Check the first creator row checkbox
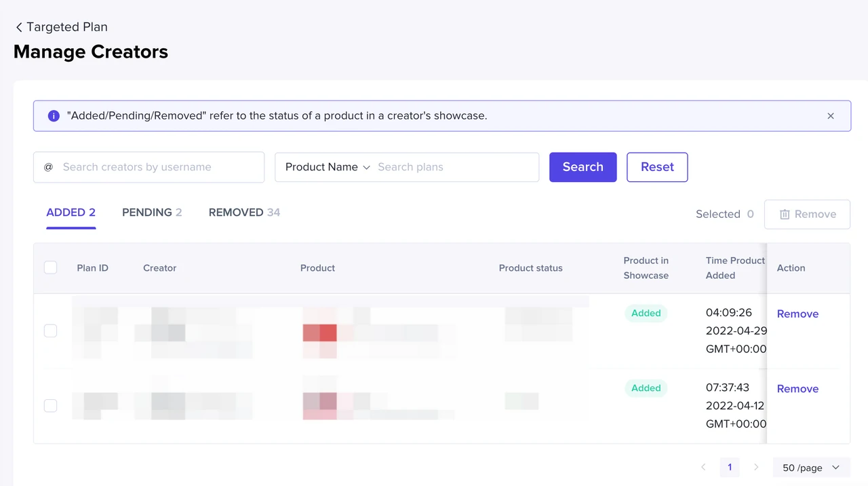868x486 pixels. 50,331
